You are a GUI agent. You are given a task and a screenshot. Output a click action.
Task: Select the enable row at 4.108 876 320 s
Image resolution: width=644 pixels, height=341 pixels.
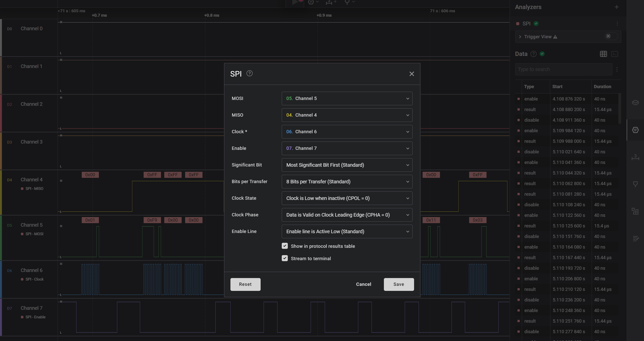[567, 99]
